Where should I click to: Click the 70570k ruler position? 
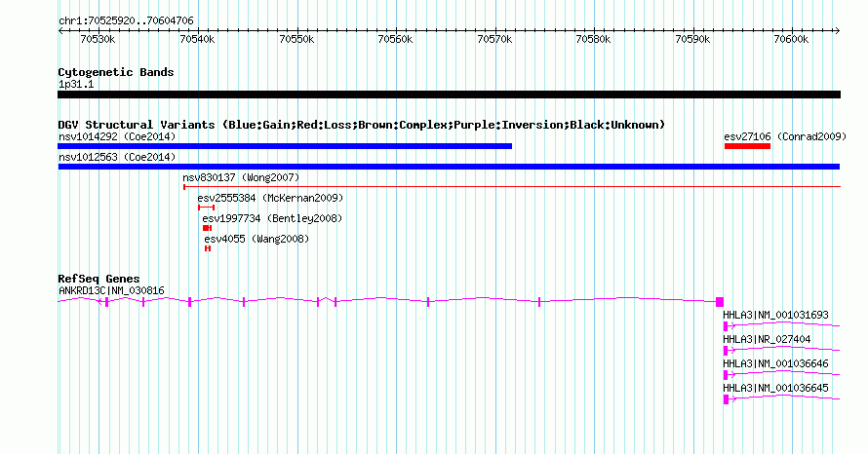pos(494,39)
